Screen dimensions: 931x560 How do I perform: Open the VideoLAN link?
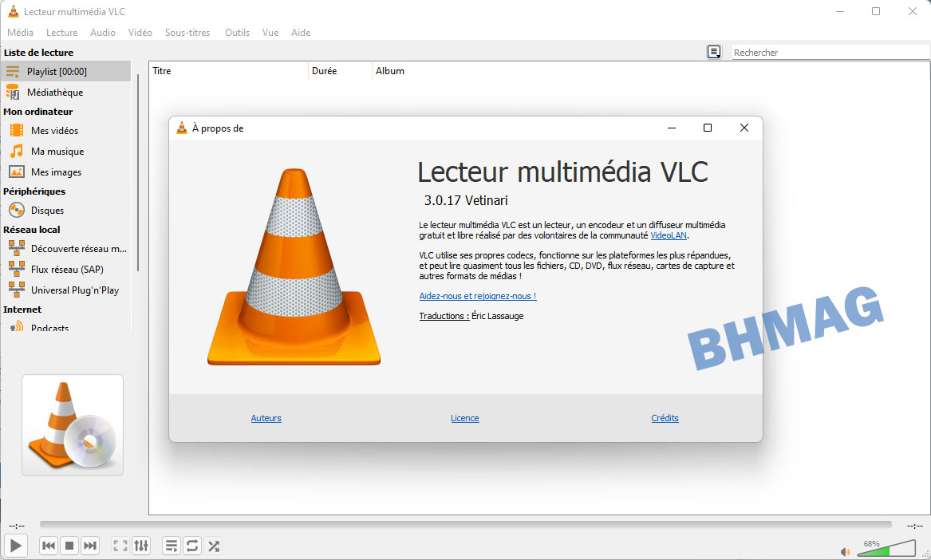coord(669,235)
